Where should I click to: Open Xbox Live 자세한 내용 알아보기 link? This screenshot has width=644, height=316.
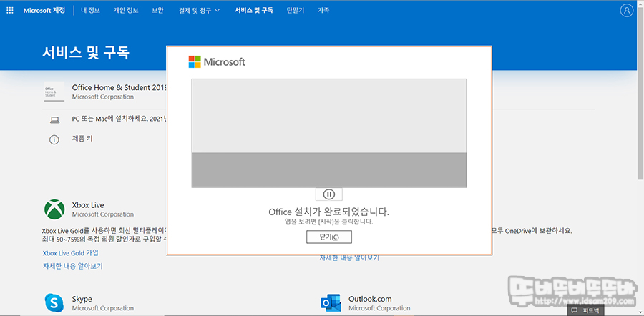pos(73,266)
